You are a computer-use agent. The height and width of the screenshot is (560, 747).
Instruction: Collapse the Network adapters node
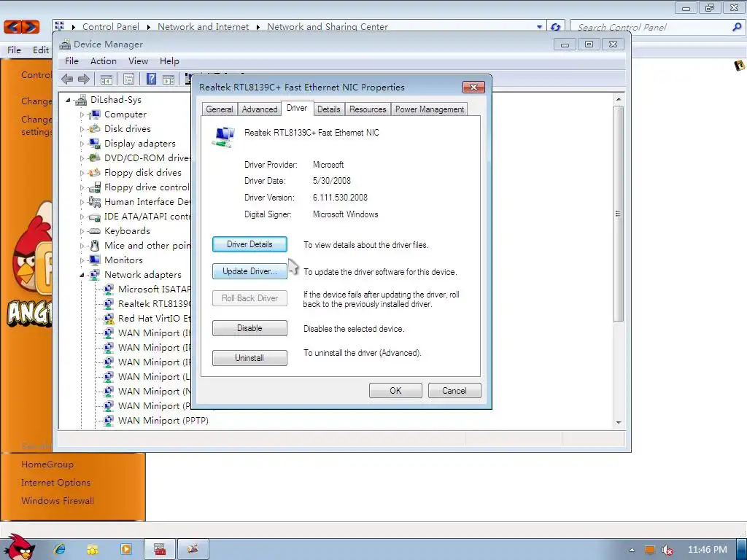tap(82, 275)
